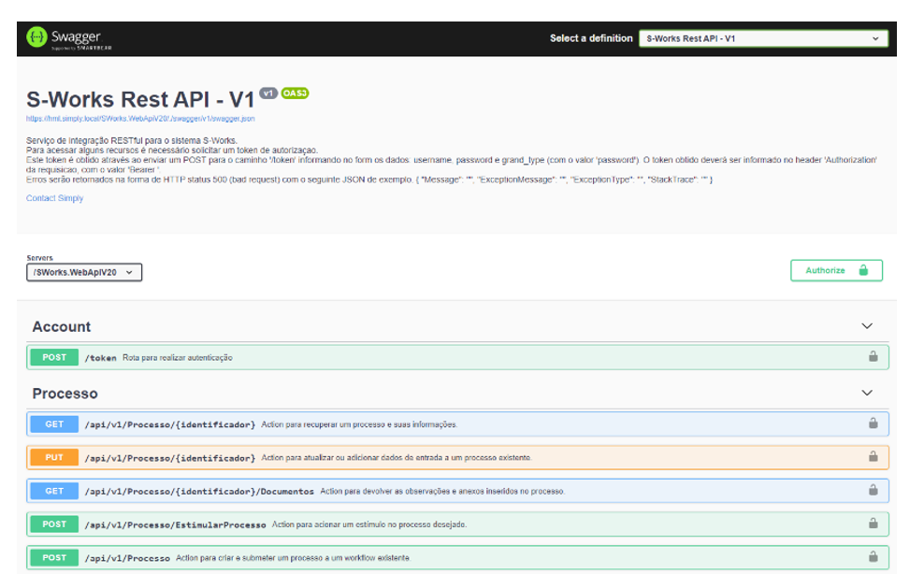Click lock icon on GET /api/v1/Processo/{identificador} row
Image resolution: width=910 pixels, height=588 pixels.
(x=873, y=423)
